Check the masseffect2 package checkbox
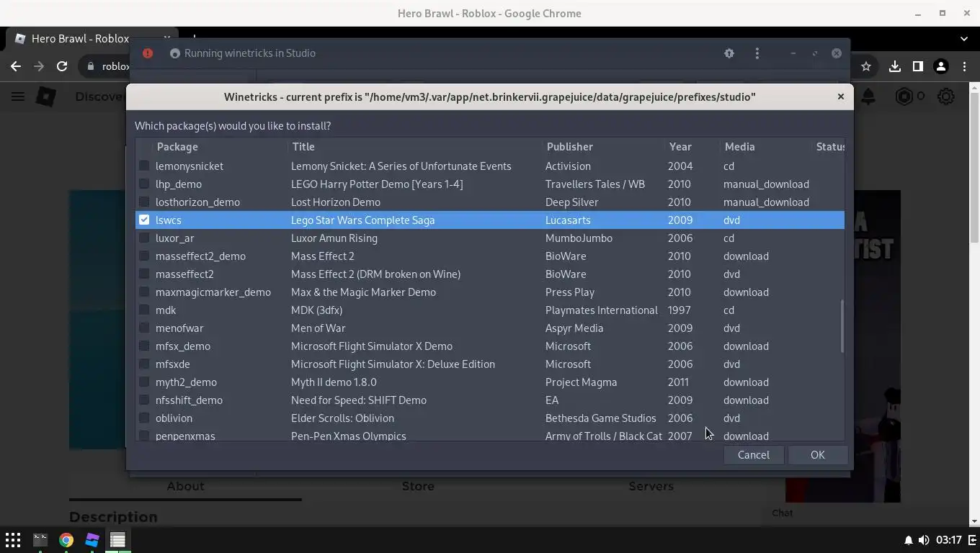Image resolution: width=980 pixels, height=553 pixels. [144, 274]
